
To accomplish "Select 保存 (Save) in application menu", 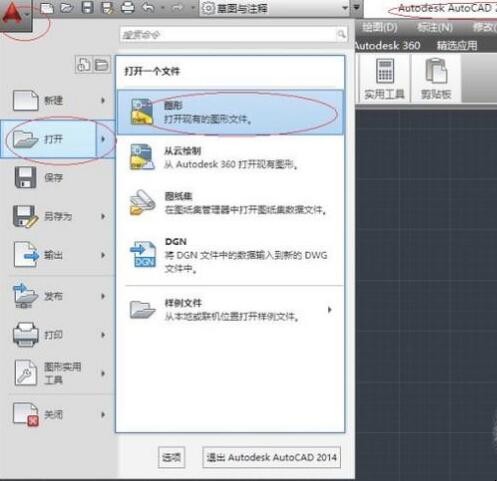I will point(57,178).
